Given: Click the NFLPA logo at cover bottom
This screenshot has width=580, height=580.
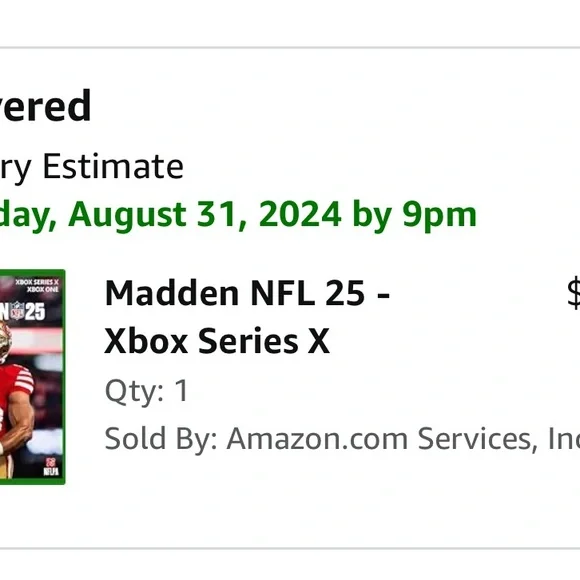Looking at the screenshot, I should click(x=51, y=467).
